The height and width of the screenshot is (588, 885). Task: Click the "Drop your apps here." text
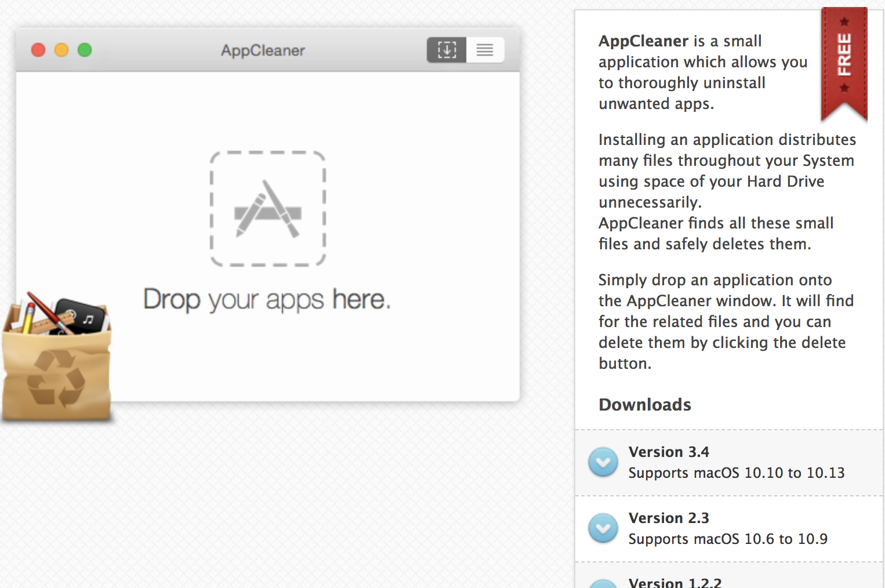pyautogui.click(x=267, y=300)
